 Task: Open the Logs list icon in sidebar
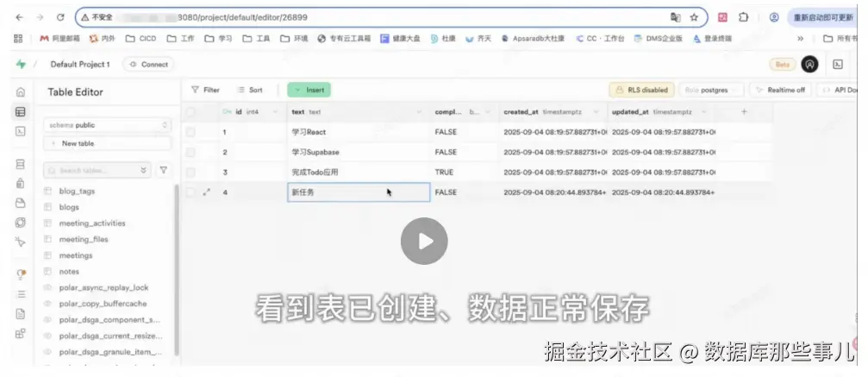[21, 294]
